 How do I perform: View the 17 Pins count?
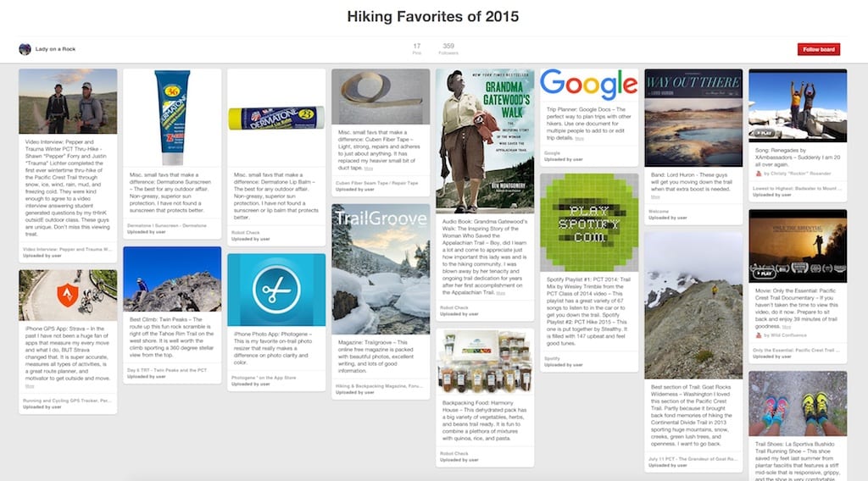(417, 48)
